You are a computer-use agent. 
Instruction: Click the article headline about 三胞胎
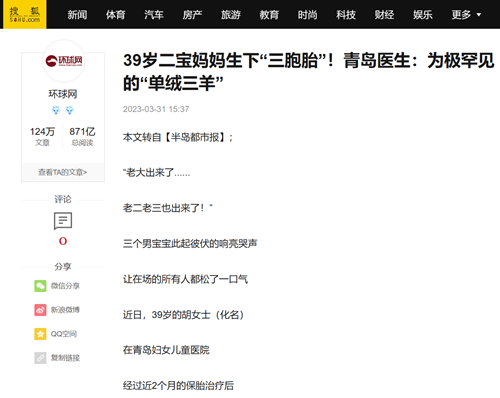(308, 72)
